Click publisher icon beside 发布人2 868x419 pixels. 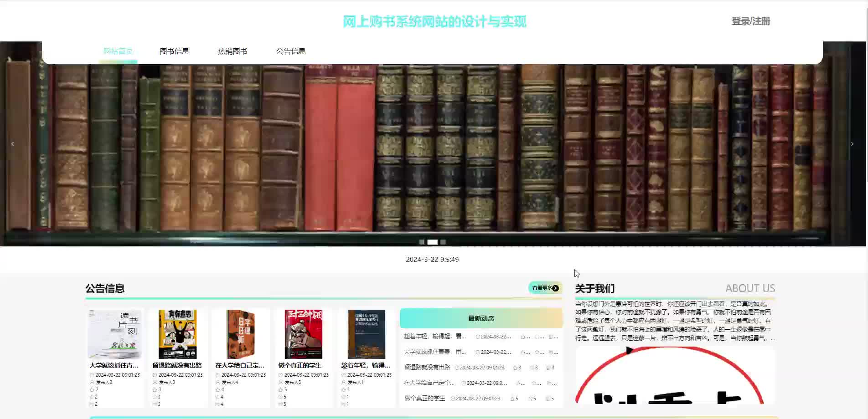click(92, 382)
